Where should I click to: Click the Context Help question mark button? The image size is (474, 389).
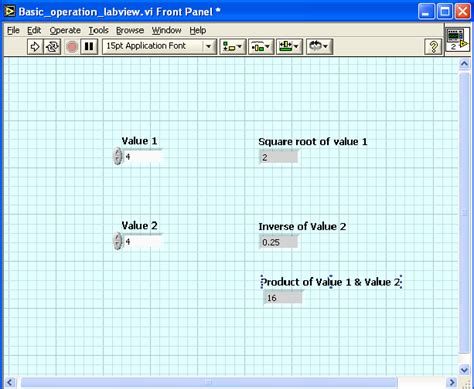pos(433,47)
